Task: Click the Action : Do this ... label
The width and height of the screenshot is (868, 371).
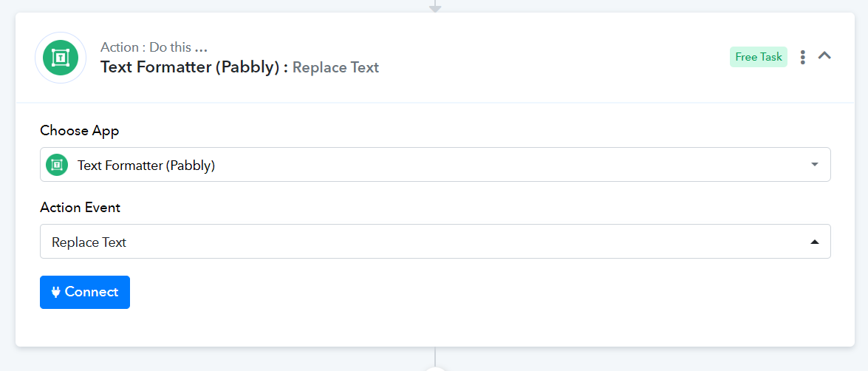Action: [154, 47]
